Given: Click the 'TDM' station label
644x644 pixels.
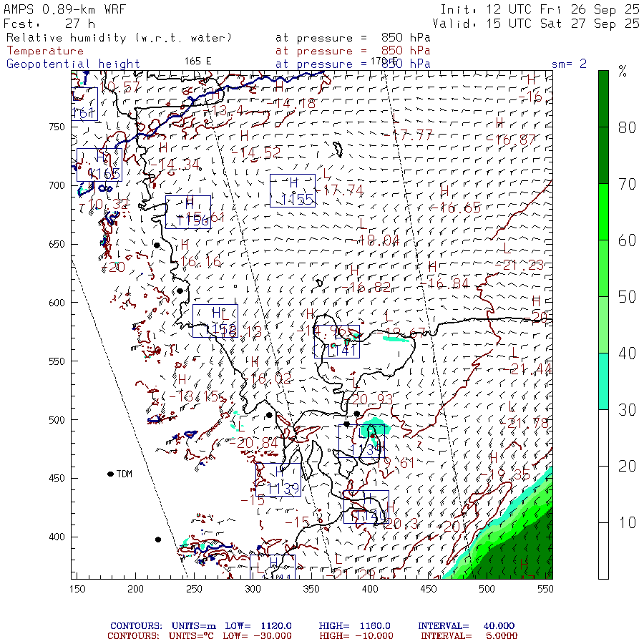Looking at the screenshot, I should tap(125, 474).
